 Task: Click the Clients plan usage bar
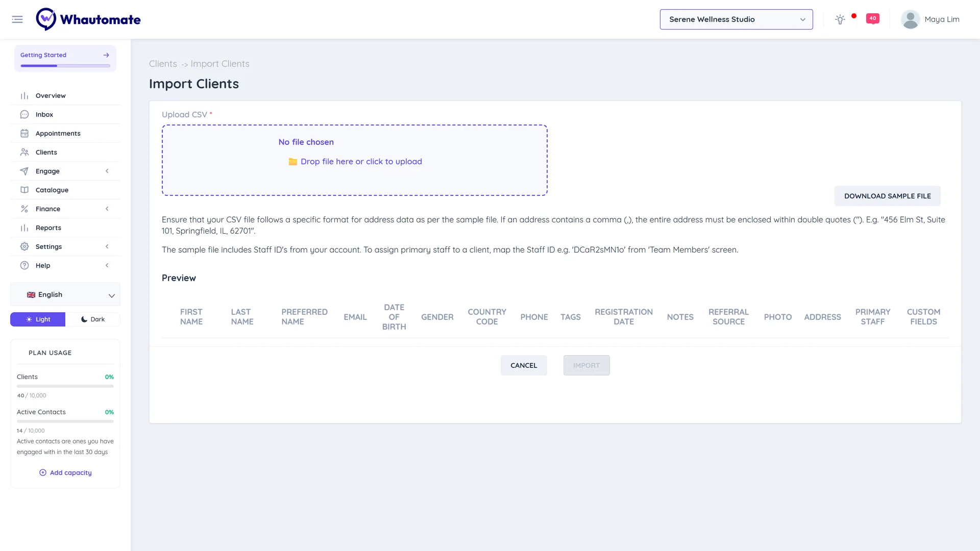tap(65, 386)
